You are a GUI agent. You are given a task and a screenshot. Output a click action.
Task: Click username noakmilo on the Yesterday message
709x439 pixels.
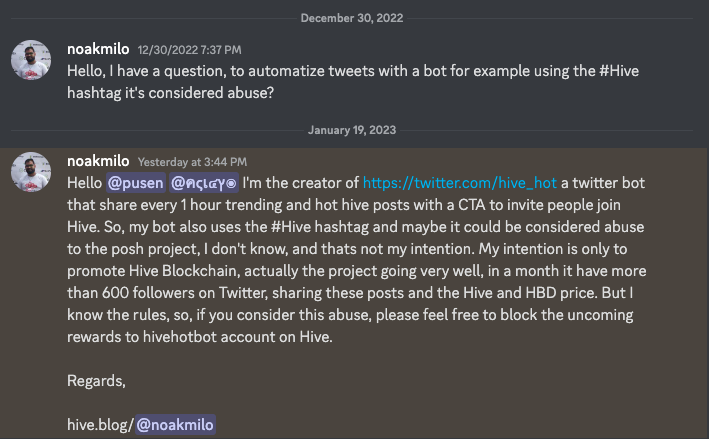coord(97,160)
